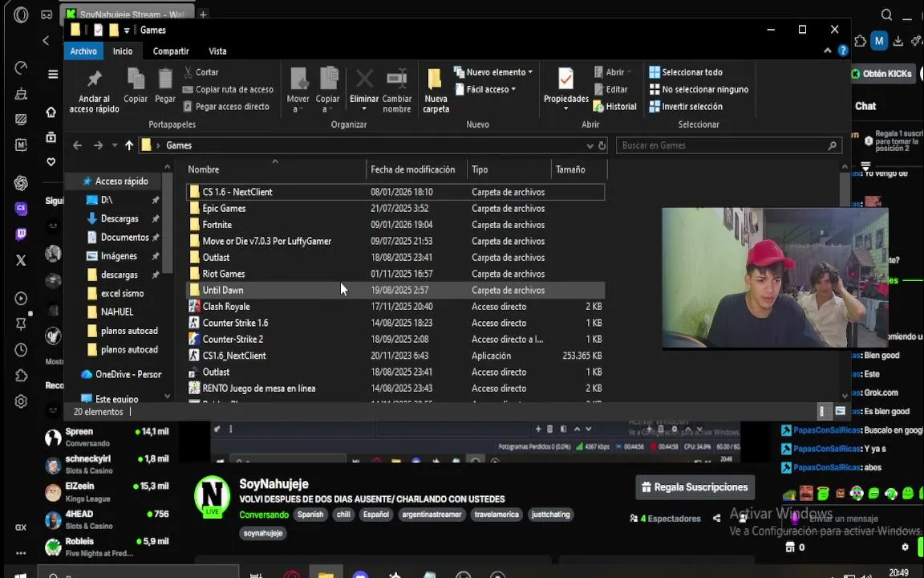Click Abrir in ribbon
The width and height of the screenshot is (924, 578).
click(x=612, y=72)
